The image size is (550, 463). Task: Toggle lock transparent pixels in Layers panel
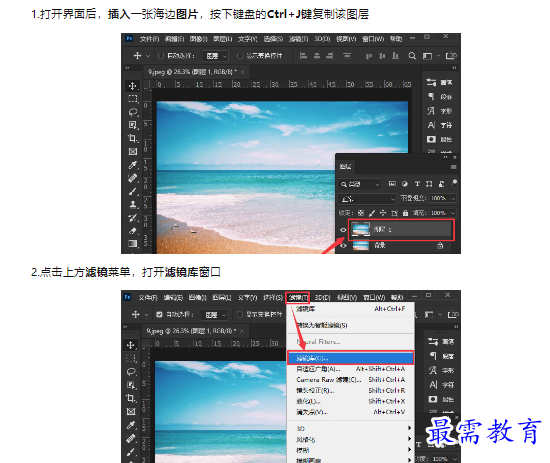pyautogui.click(x=361, y=213)
